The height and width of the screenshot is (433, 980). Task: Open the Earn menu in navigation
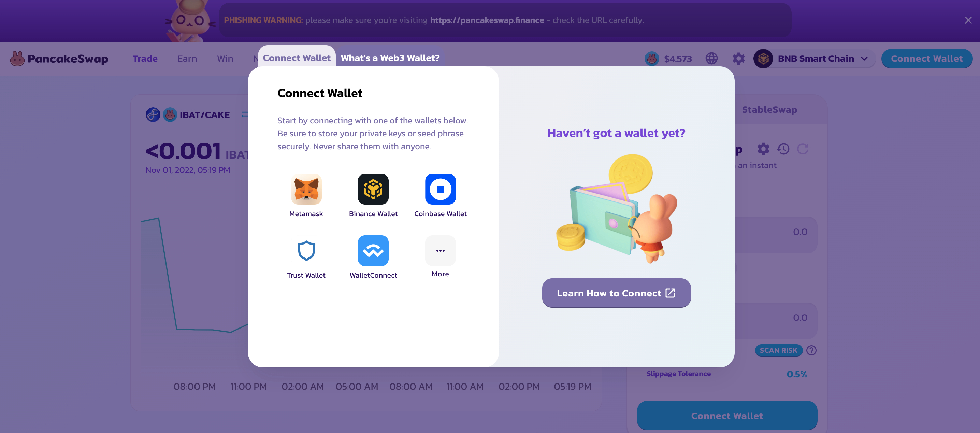(187, 59)
